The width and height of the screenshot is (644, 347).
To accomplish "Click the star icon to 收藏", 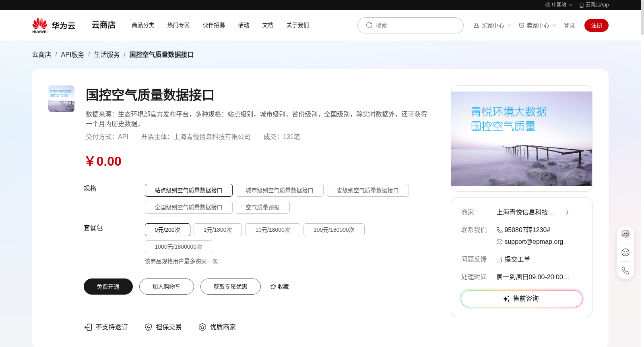I will click(273, 287).
